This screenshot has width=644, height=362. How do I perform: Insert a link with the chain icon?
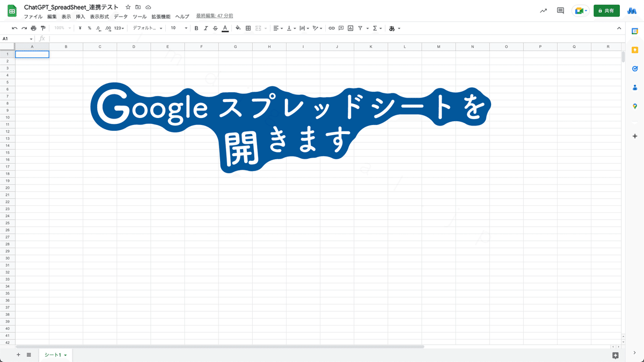tap(331, 28)
